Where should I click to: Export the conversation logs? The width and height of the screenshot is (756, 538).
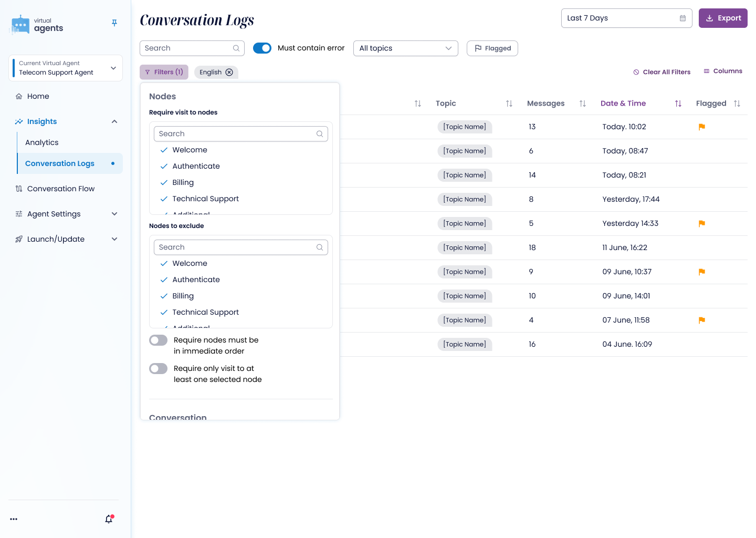(723, 18)
